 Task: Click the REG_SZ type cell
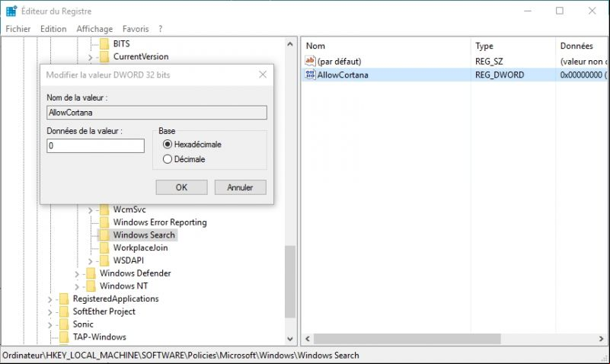[x=489, y=62]
